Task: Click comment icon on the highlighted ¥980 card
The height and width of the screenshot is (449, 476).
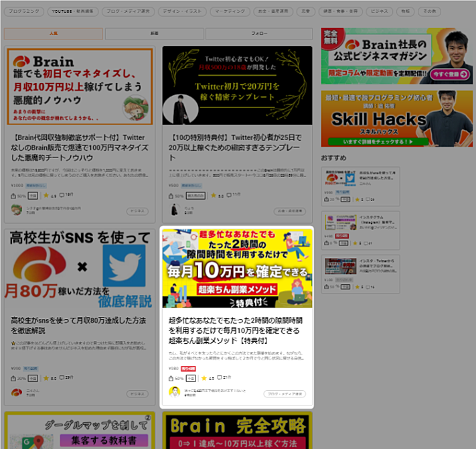Action: pos(220,377)
